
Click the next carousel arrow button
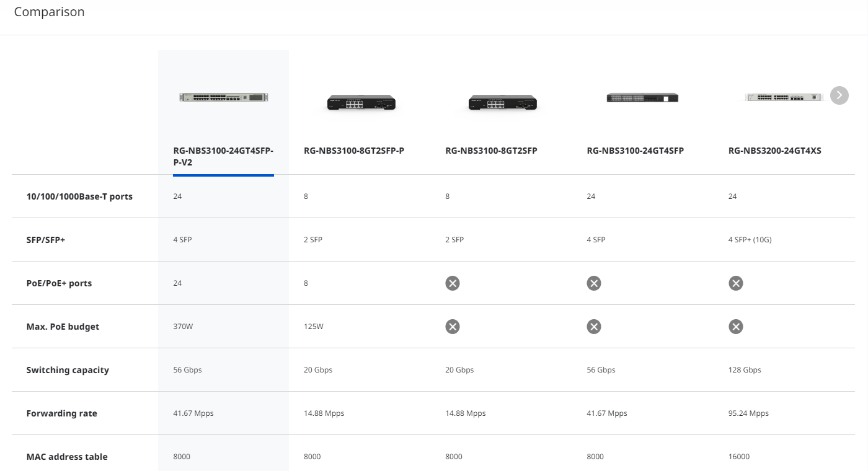coord(839,95)
